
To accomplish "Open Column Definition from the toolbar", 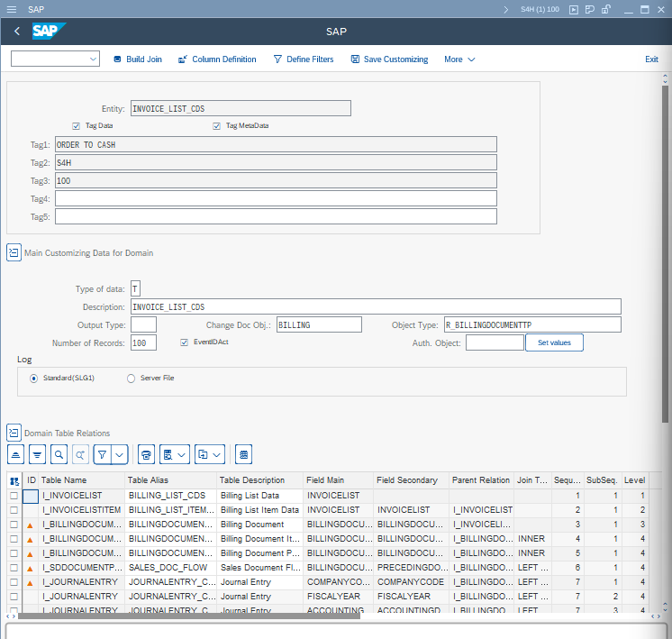I will (x=217, y=59).
